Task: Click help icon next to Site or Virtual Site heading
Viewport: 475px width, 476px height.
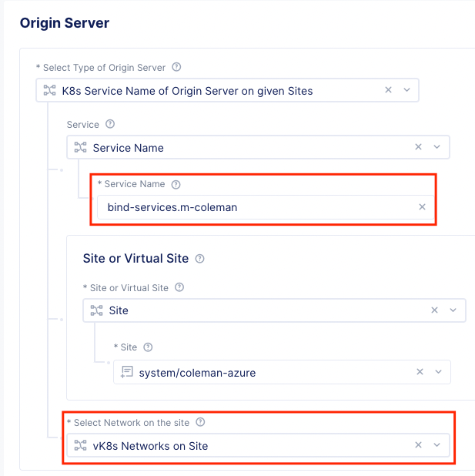Action: [200, 258]
